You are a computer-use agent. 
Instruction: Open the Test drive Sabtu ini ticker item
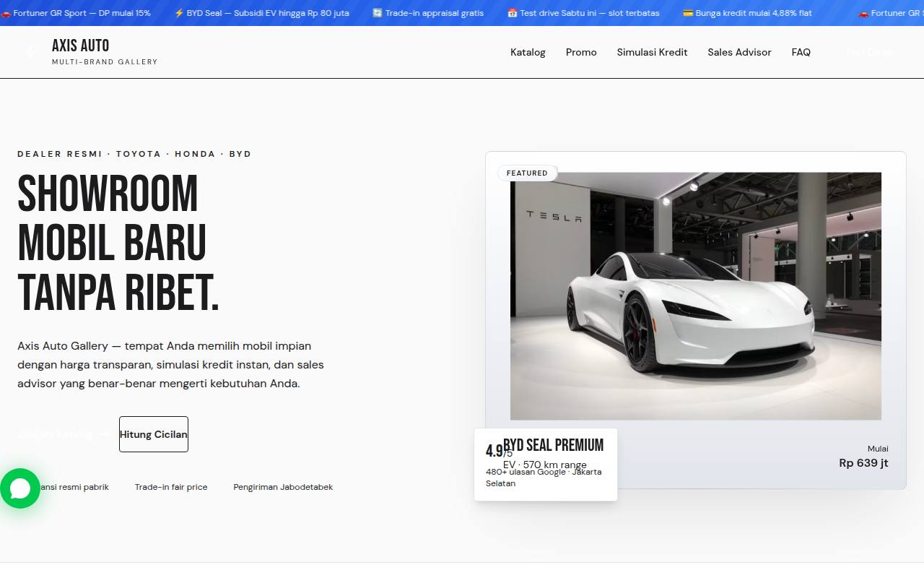[x=583, y=13]
